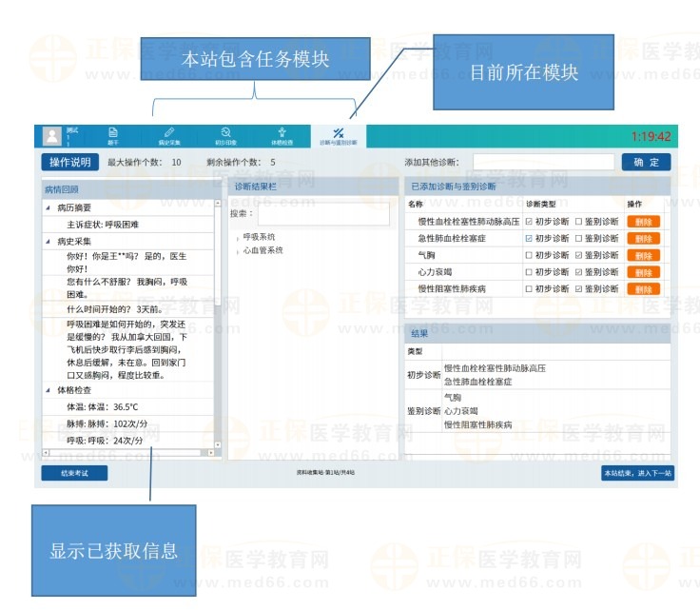700x610 pixels.
Task: Click the 添加其他诊断 input field
Action: click(543, 163)
